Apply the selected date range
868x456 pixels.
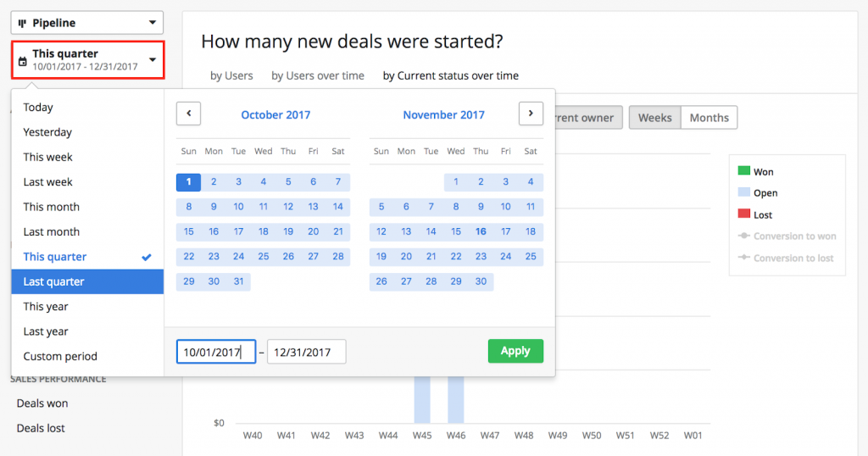pyautogui.click(x=515, y=351)
